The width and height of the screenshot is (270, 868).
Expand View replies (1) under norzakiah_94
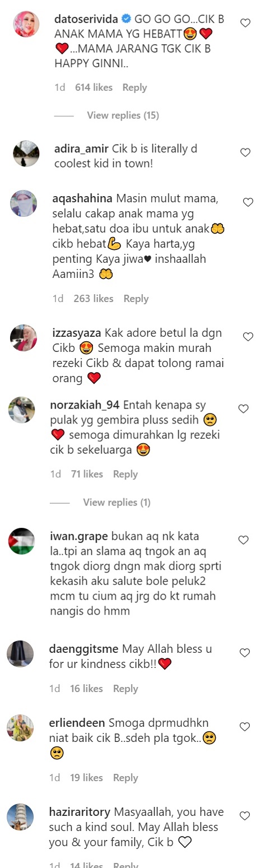pyautogui.click(x=117, y=503)
